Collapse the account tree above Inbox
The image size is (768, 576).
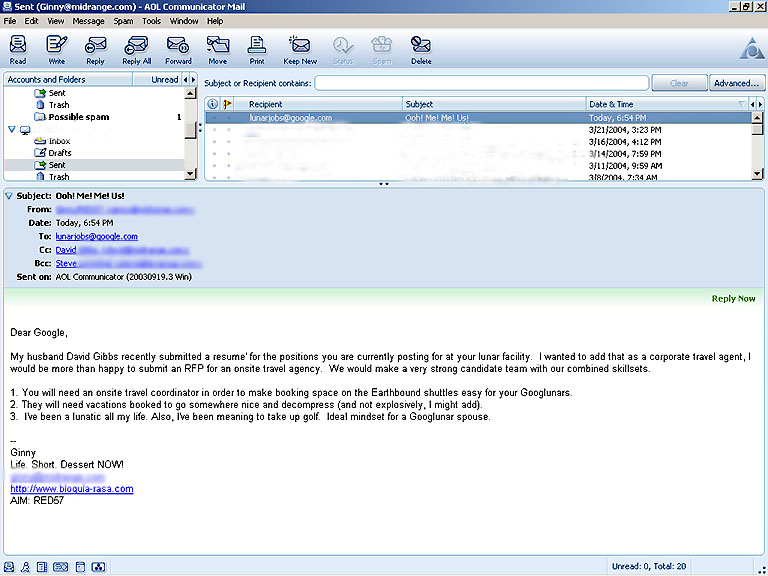click(x=12, y=129)
